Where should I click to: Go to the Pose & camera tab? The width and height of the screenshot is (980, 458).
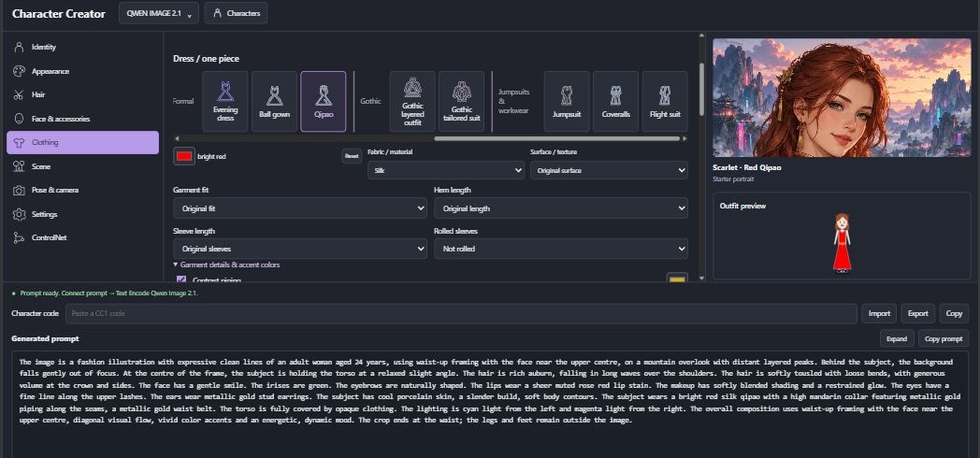coord(82,190)
